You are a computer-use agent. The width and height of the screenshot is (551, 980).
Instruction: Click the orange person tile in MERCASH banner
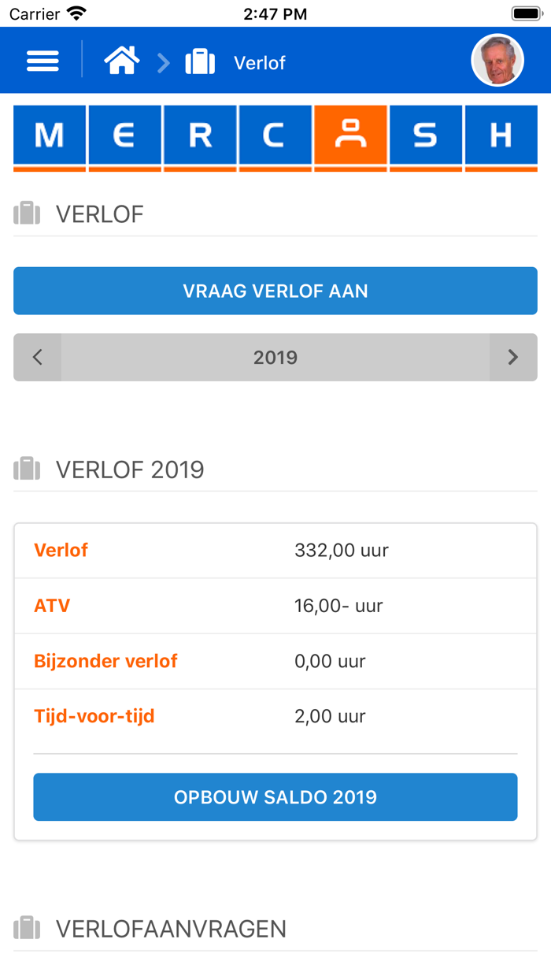pos(350,135)
